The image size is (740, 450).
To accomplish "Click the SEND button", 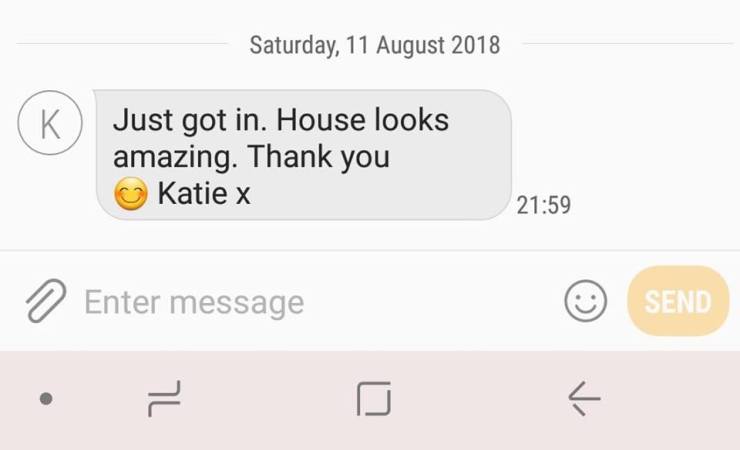I will 678,301.
